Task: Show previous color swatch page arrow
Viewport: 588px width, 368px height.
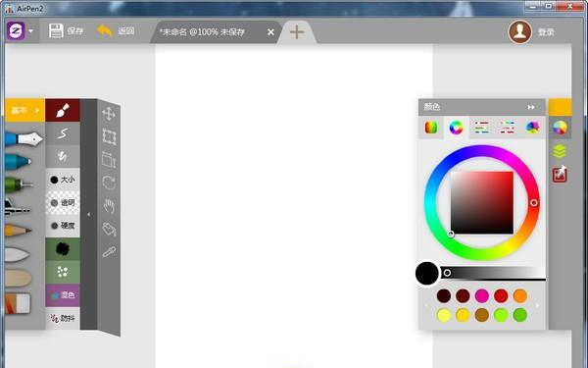Action: point(426,305)
